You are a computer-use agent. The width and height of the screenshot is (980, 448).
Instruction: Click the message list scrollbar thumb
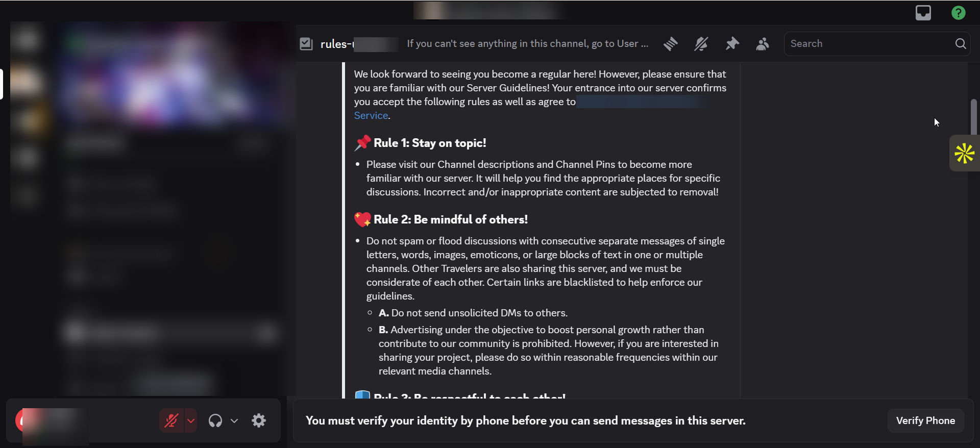click(973, 116)
